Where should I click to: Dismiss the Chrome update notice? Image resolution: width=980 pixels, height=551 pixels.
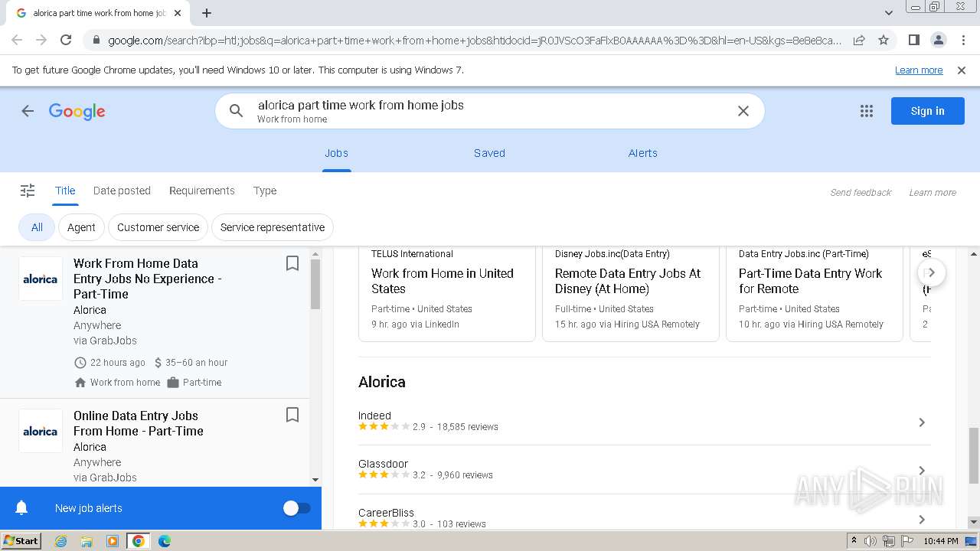click(x=962, y=70)
